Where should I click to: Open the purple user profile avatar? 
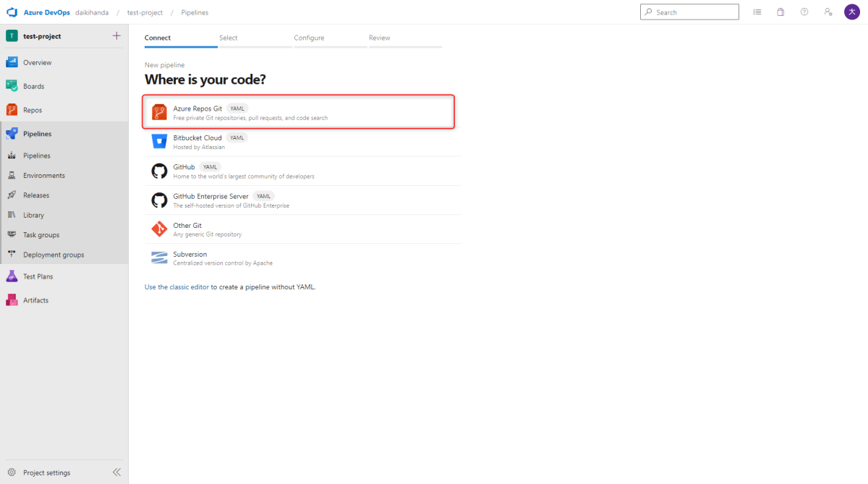click(x=851, y=12)
